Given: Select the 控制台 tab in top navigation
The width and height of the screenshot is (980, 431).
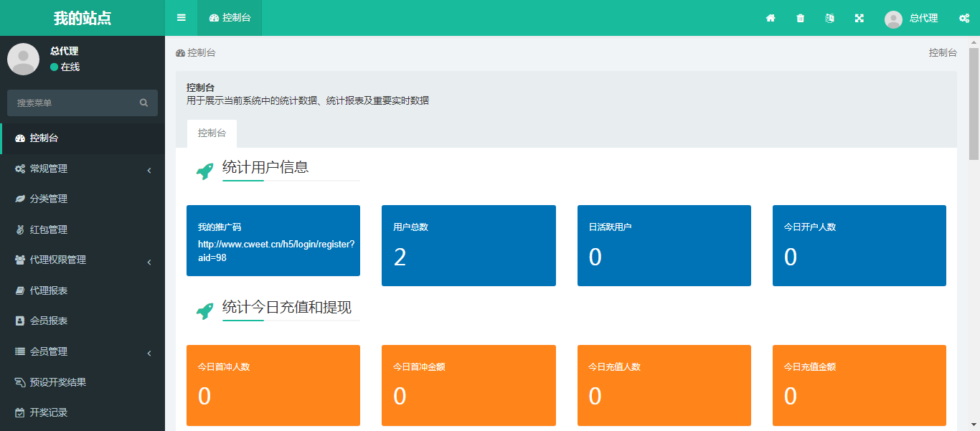Looking at the screenshot, I should tap(230, 18).
